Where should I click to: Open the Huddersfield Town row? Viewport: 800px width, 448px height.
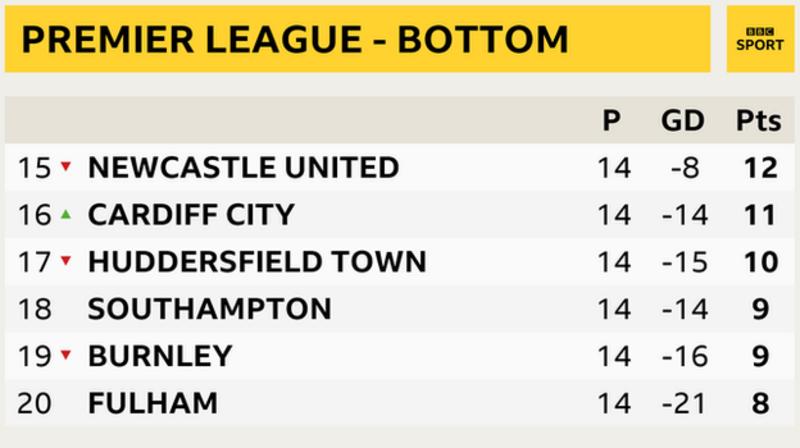pos(399,261)
